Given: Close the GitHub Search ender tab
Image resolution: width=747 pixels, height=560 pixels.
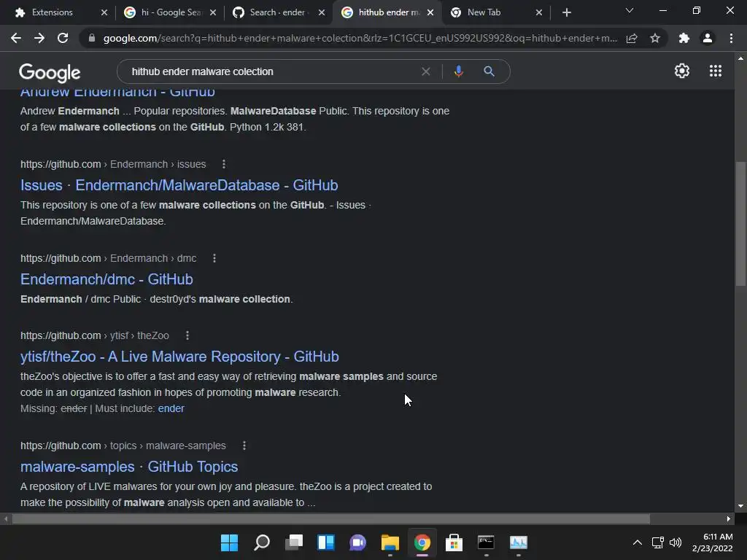Looking at the screenshot, I should (x=322, y=13).
